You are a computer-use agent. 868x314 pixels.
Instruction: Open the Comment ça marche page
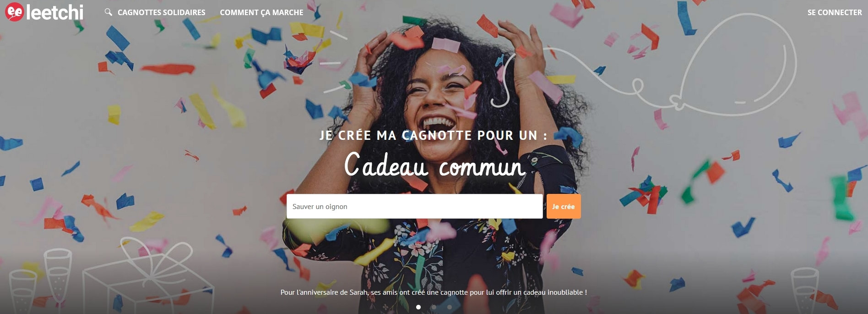coord(261,12)
